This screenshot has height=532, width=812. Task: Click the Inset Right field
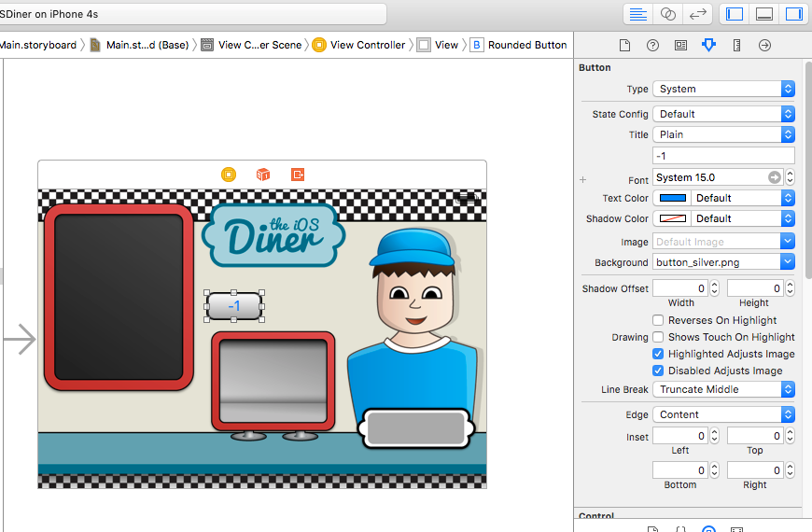point(756,470)
